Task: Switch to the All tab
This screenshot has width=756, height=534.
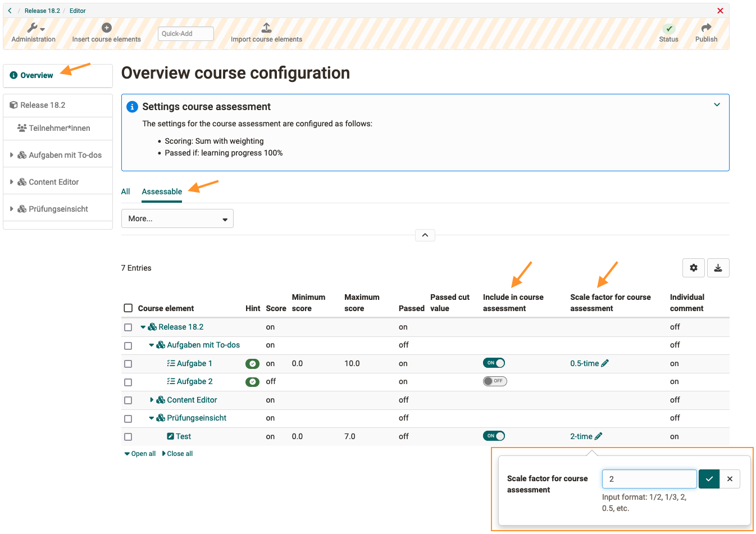Action: tap(125, 191)
